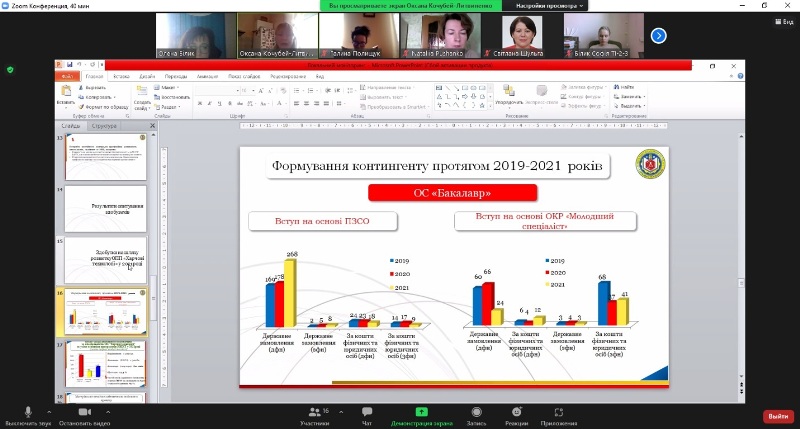This screenshot has height=429, width=800.
Task: Center text in paragraph group
Action: click(x=306, y=104)
